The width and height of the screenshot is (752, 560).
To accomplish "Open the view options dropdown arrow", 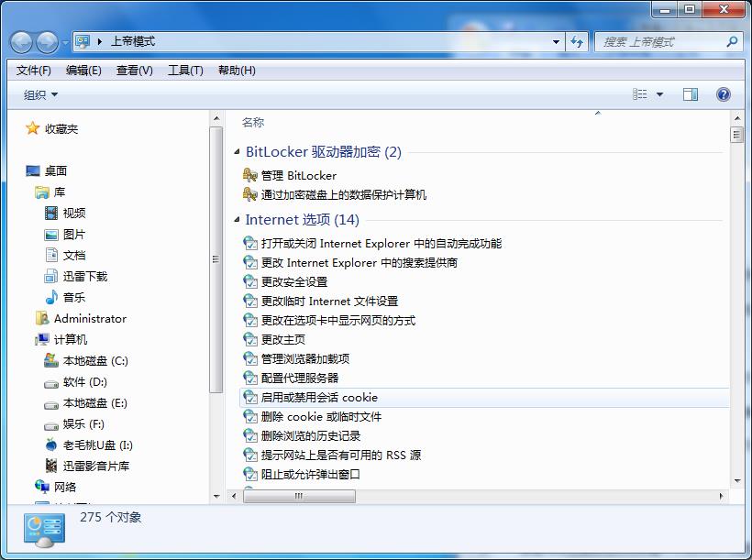I will coord(660,94).
